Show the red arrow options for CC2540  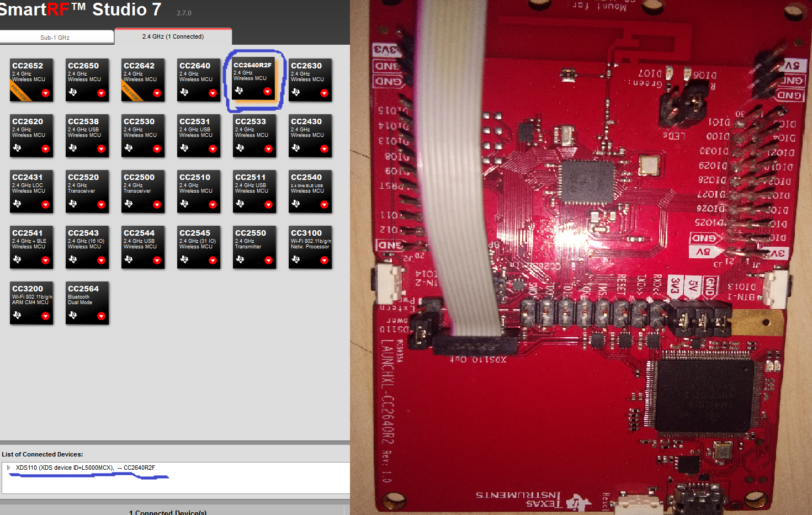[x=324, y=205]
